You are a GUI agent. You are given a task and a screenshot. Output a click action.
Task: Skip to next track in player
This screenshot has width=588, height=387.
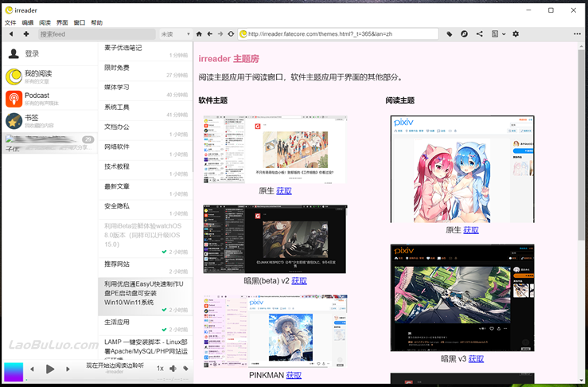click(x=68, y=369)
